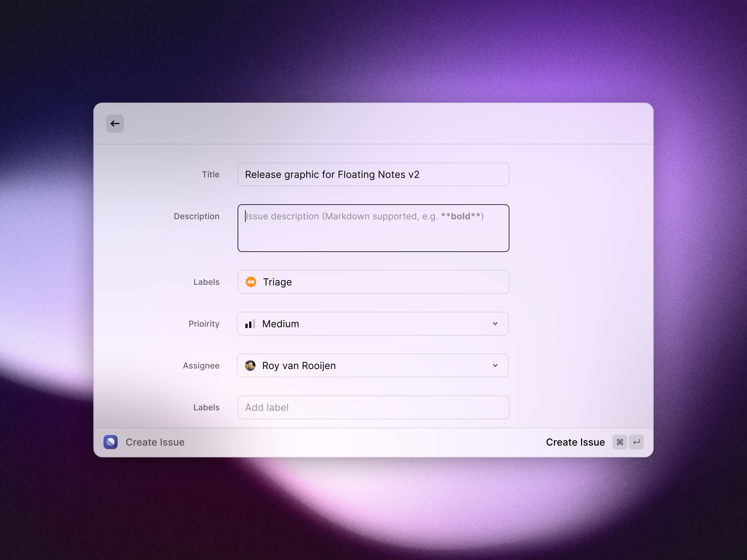747x560 pixels.
Task: Click into the Issue description text area
Action: click(373, 228)
